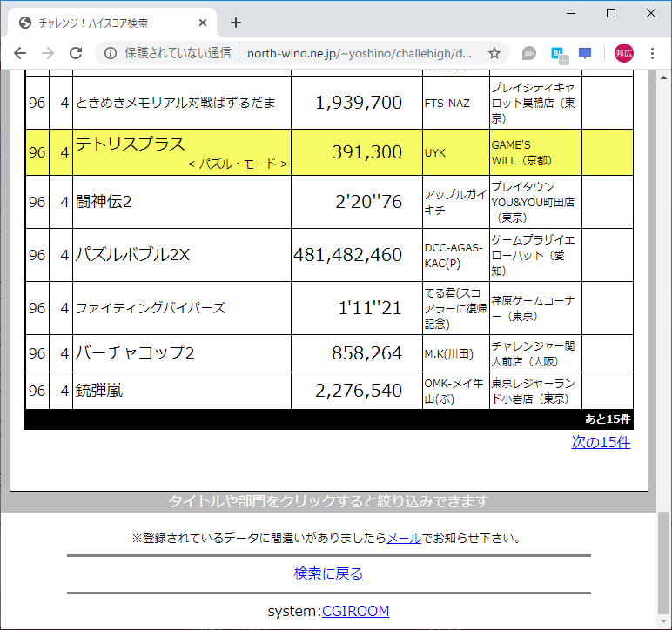Filter by title ファイティングバイパーズ

tap(150, 308)
